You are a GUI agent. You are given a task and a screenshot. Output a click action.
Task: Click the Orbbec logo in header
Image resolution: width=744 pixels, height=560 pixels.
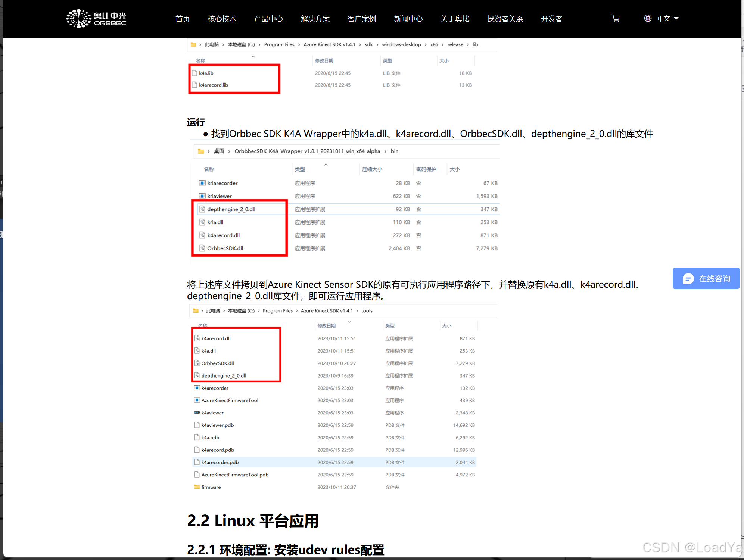(x=96, y=19)
